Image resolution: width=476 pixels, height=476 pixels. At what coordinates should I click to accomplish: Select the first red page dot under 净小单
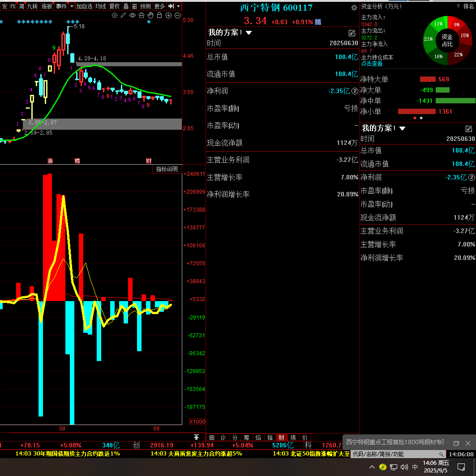click(x=415, y=118)
